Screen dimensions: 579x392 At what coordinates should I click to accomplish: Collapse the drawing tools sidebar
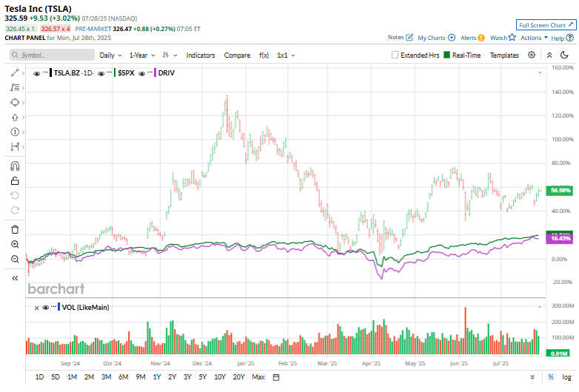tap(15, 278)
